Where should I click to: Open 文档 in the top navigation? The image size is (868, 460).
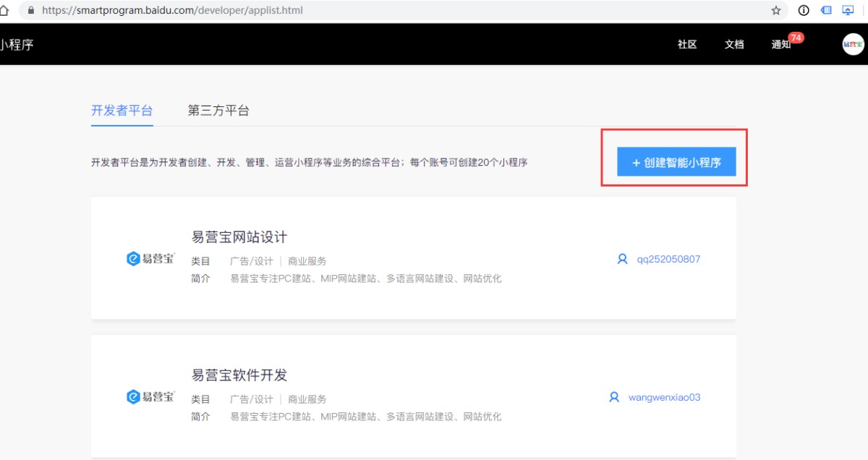click(x=733, y=44)
